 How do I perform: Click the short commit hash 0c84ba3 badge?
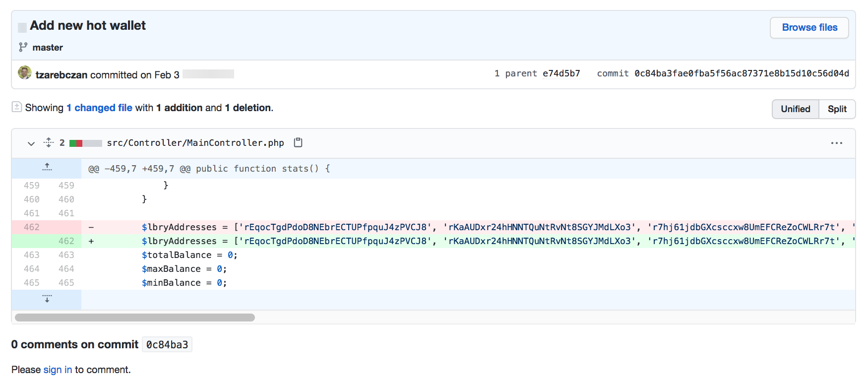click(167, 344)
